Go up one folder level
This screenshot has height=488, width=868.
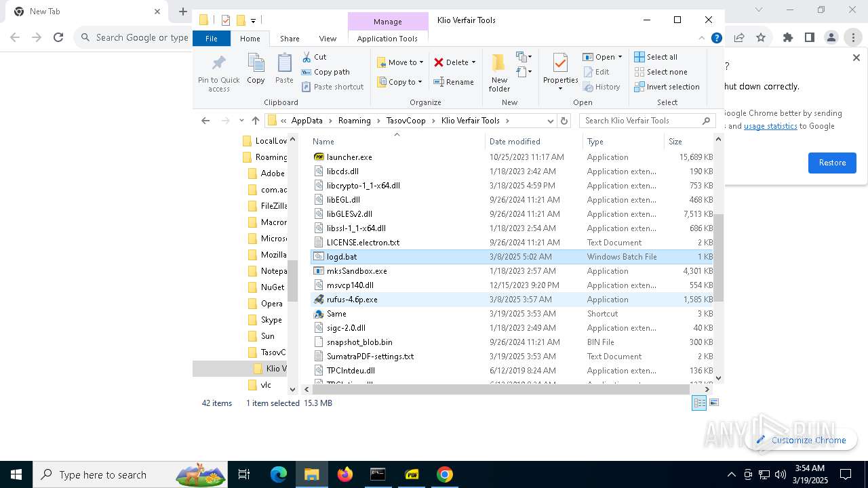pyautogui.click(x=255, y=121)
